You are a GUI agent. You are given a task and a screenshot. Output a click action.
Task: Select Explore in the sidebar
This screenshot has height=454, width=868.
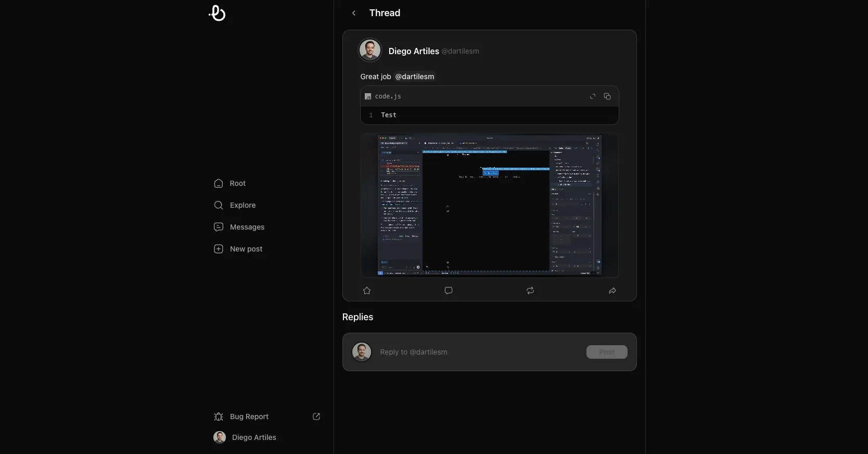tap(242, 205)
